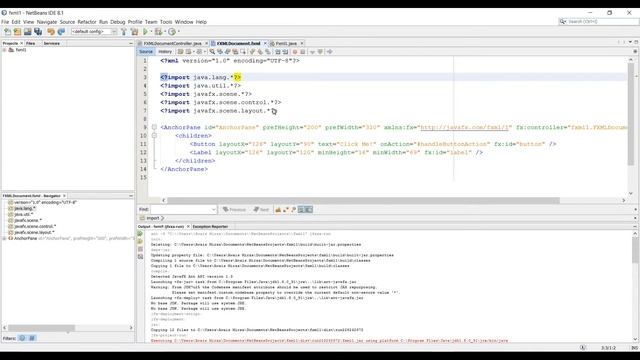Open the Find field history dropdown
The height and width of the screenshot is (360, 640).
click(x=213, y=209)
